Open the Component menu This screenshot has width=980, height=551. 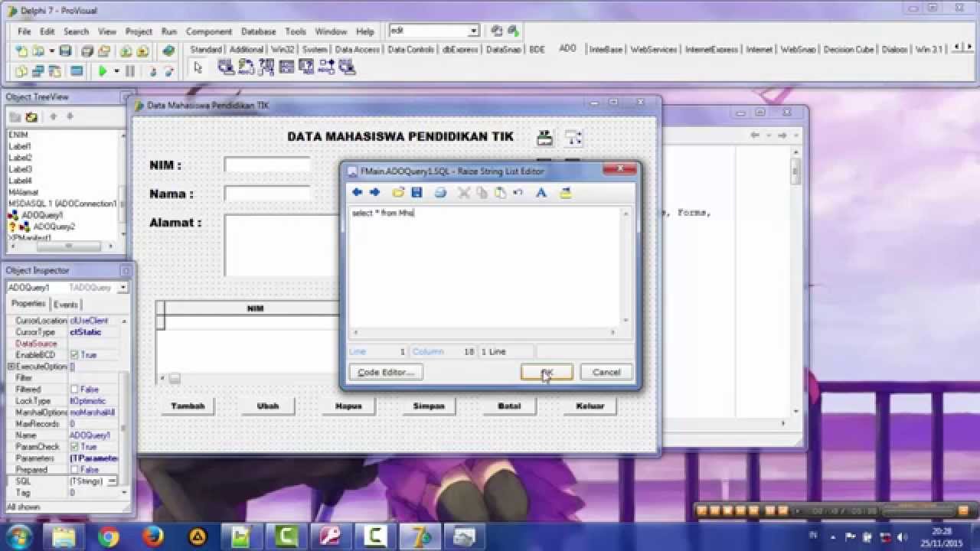click(209, 31)
